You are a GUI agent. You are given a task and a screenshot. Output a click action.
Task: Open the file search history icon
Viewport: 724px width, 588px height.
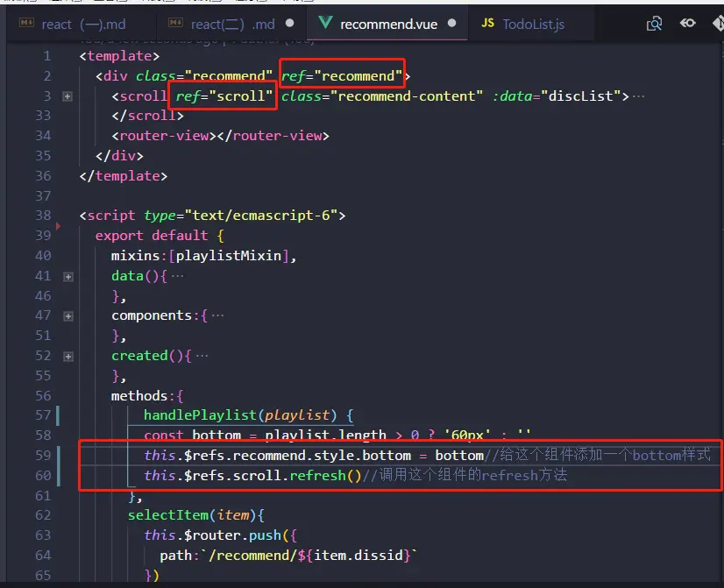click(654, 24)
